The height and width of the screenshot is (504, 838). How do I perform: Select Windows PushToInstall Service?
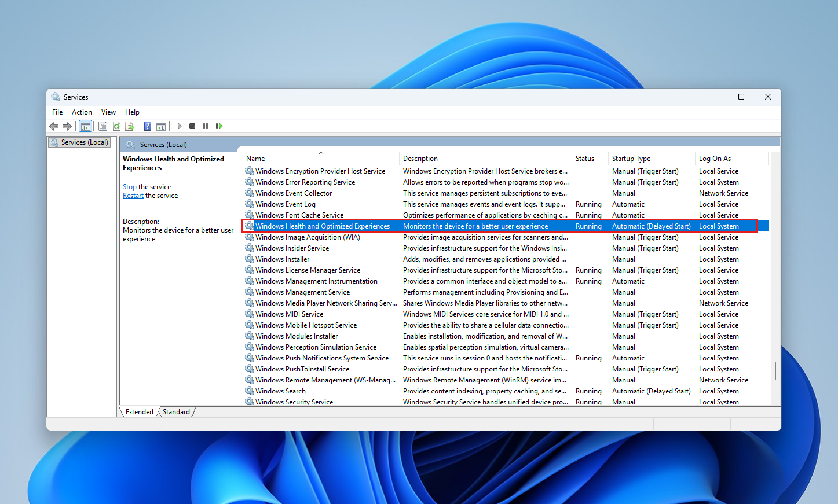(302, 369)
